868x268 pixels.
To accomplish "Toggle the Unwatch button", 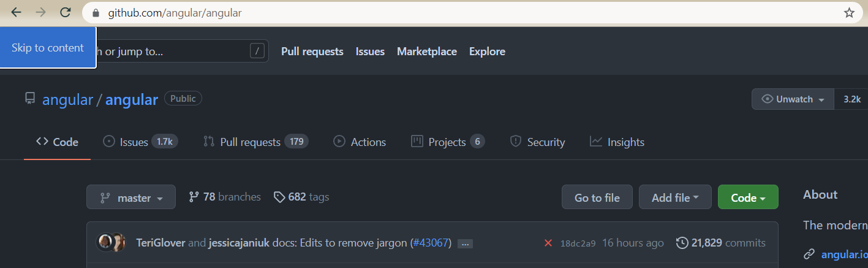I will (x=793, y=99).
